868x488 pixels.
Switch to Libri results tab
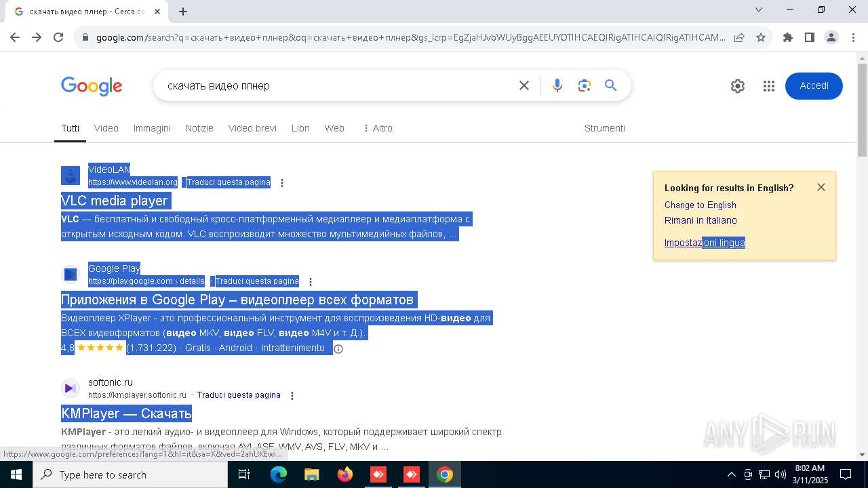click(x=300, y=128)
